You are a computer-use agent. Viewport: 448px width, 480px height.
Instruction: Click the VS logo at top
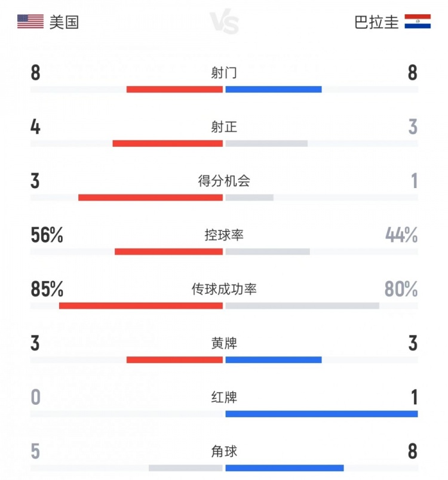(x=224, y=23)
